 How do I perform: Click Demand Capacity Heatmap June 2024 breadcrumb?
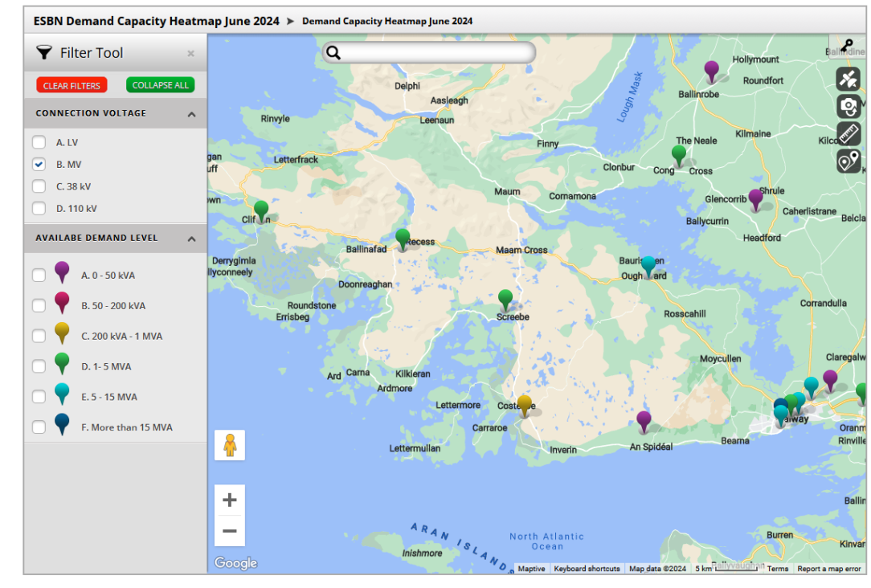tap(387, 21)
